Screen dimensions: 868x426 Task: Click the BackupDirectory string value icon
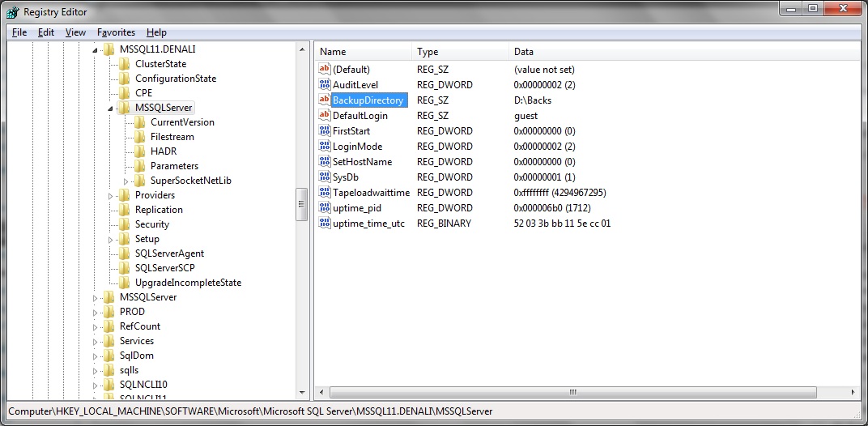click(x=325, y=100)
